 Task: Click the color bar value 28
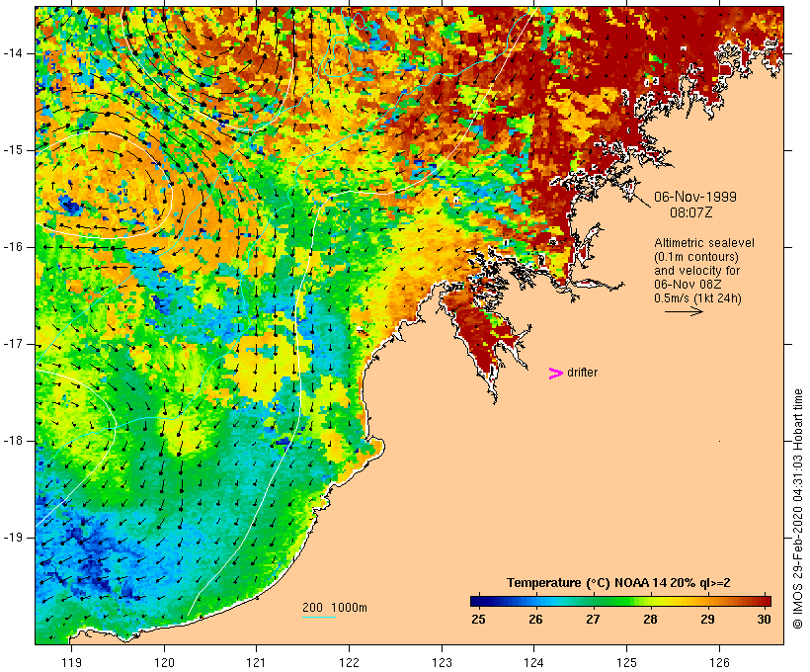pos(650,620)
